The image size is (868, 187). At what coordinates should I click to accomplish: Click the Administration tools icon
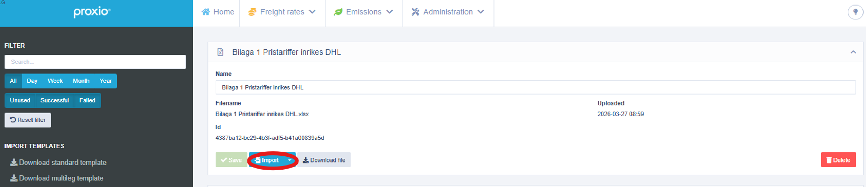416,12
